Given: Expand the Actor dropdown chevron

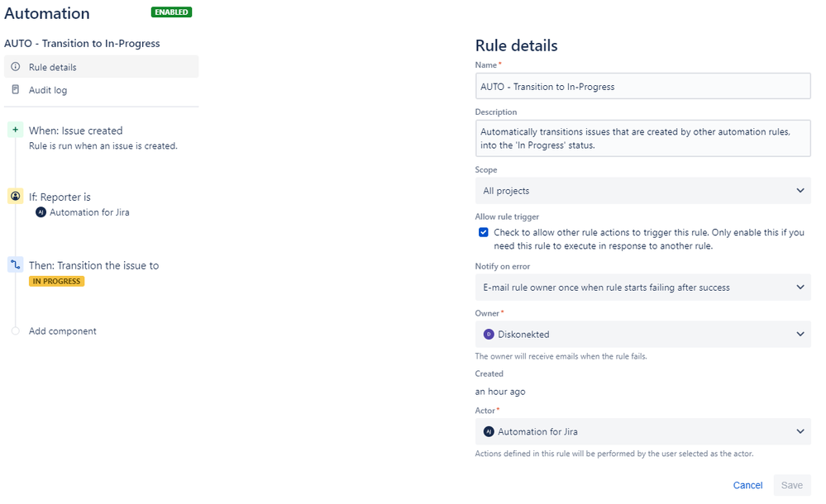Looking at the screenshot, I should (800, 431).
